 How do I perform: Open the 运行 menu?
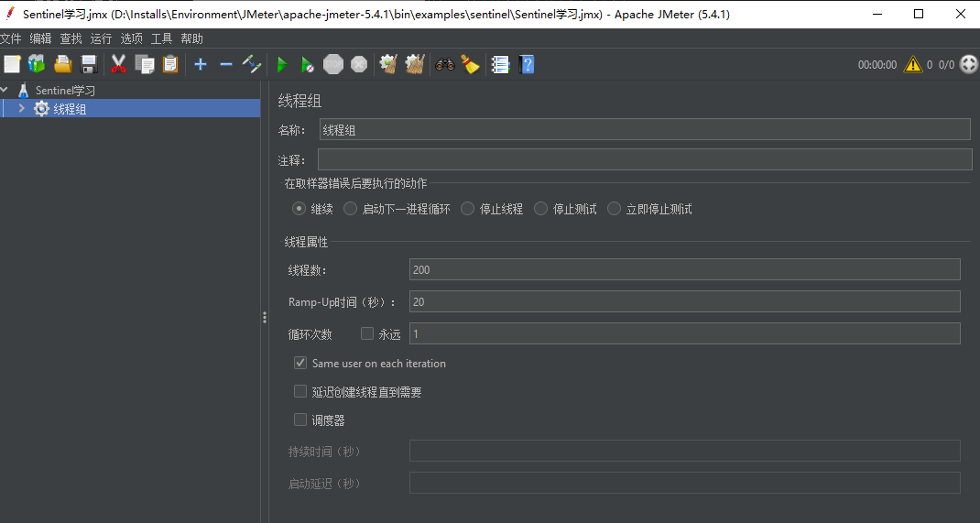click(x=101, y=38)
